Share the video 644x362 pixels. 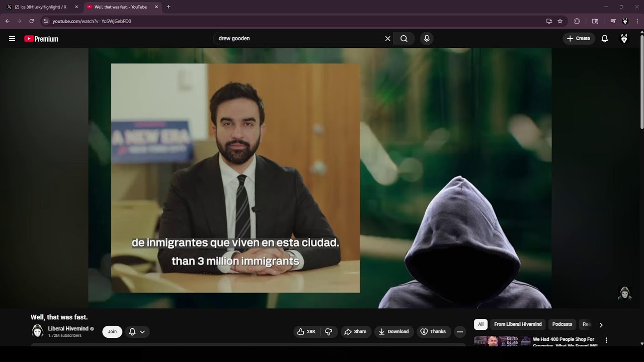(356, 332)
